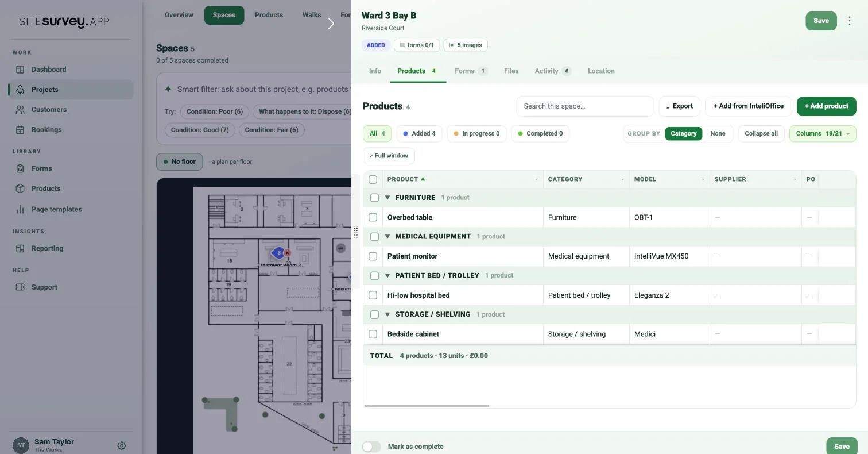868x454 pixels.
Task: Open the three-dot more options menu
Action: 850,21
